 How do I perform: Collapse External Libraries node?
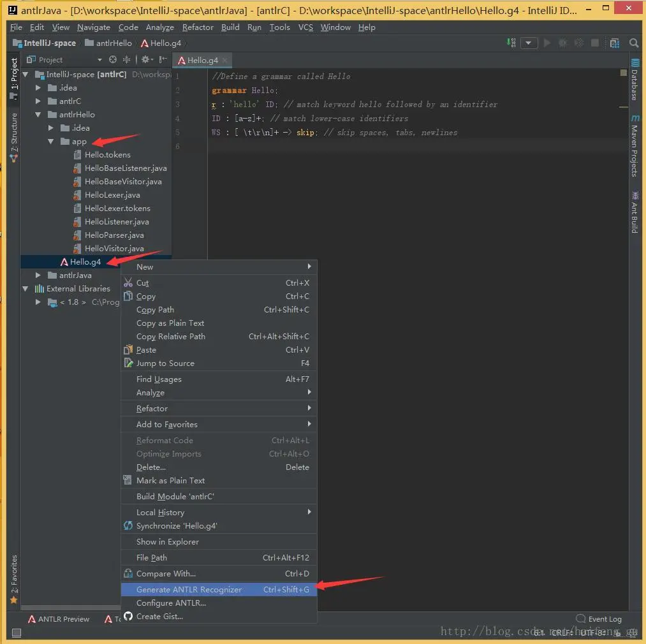[x=26, y=289]
